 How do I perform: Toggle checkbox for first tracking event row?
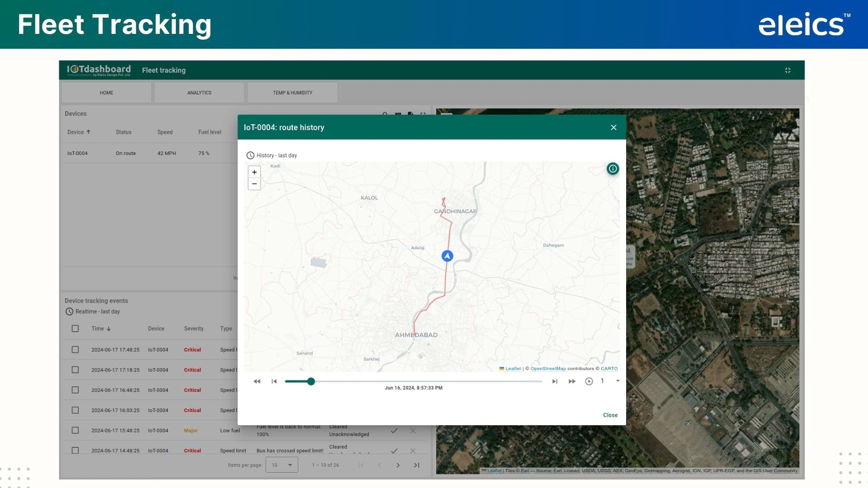point(75,350)
